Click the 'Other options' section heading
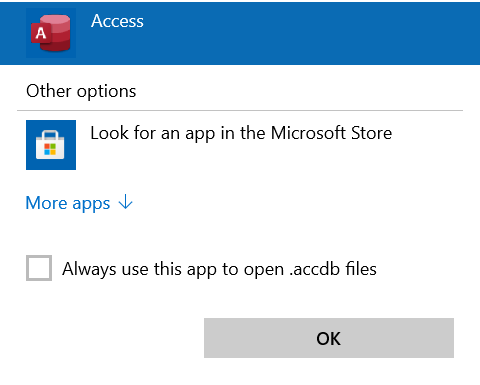 pos(81,91)
